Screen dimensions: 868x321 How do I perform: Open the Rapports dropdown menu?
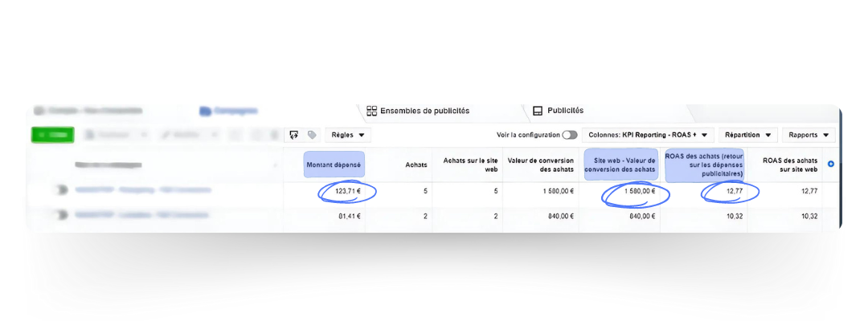(x=808, y=135)
